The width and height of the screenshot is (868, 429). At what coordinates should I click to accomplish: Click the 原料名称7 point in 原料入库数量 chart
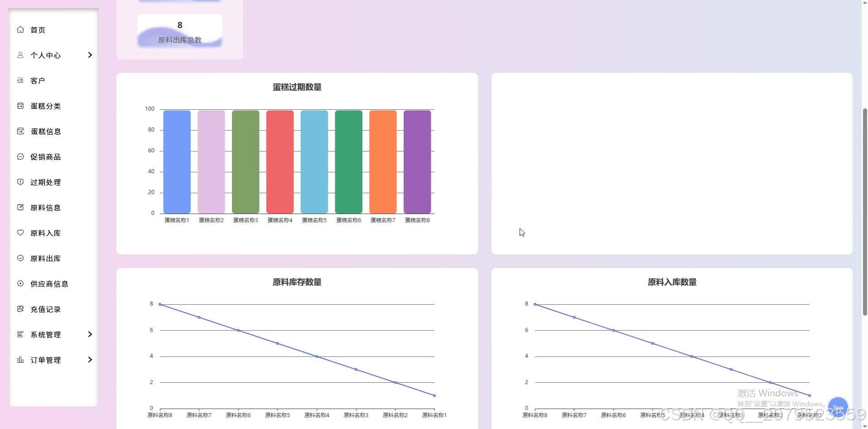(574, 317)
